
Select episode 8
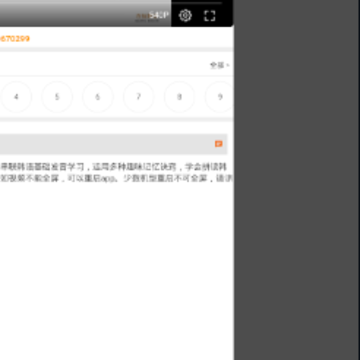[x=179, y=97]
